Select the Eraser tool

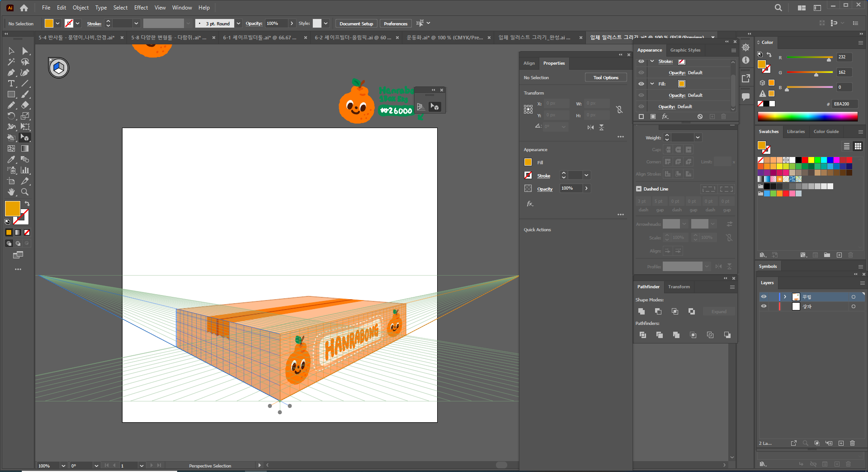tap(25, 105)
